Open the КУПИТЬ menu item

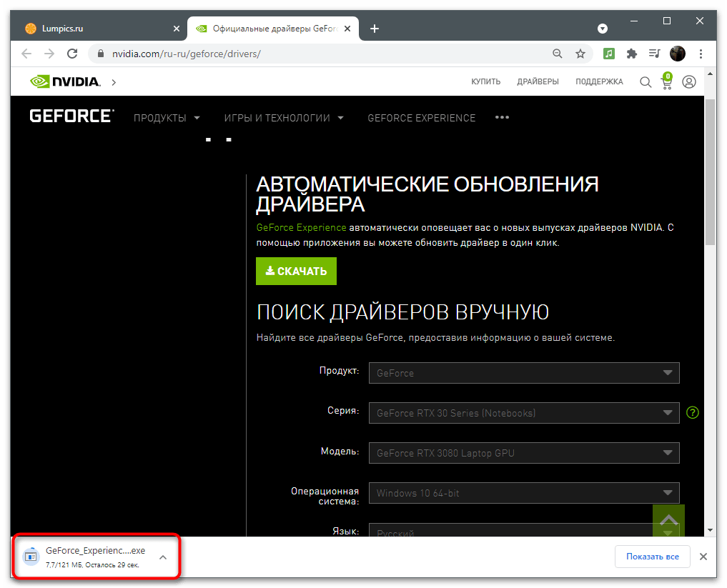click(x=485, y=81)
